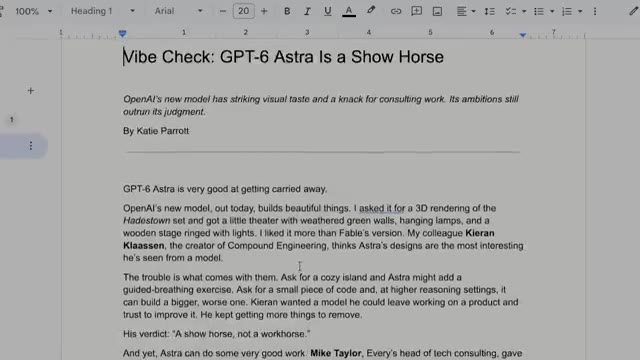This screenshot has height=360, width=640.
Task: Click the italic word 'Hadestown'
Action: point(147,221)
